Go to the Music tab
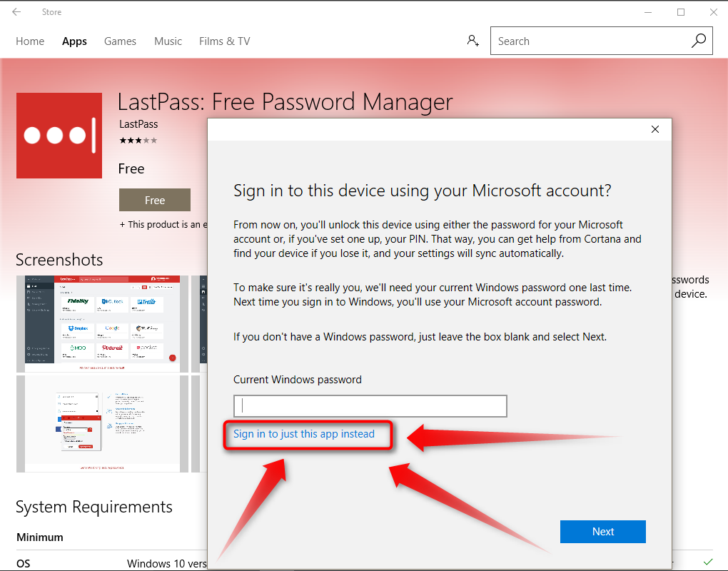Viewport: 728px width, 571px height. (168, 41)
